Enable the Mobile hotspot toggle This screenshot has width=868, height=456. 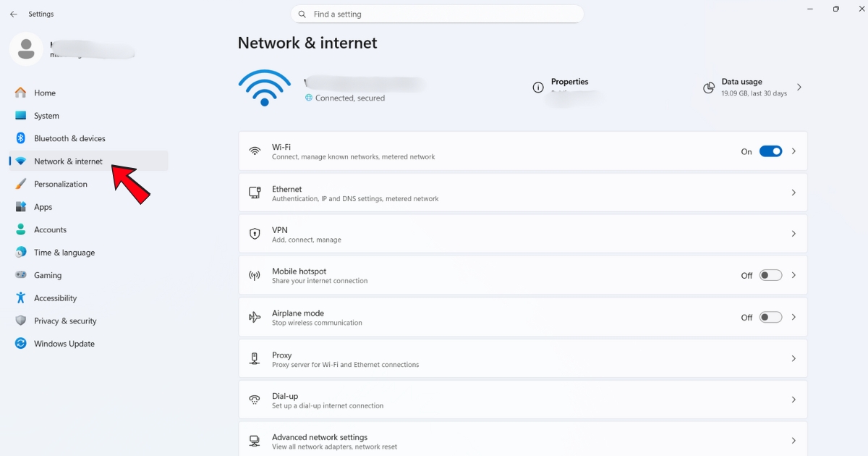(770, 275)
